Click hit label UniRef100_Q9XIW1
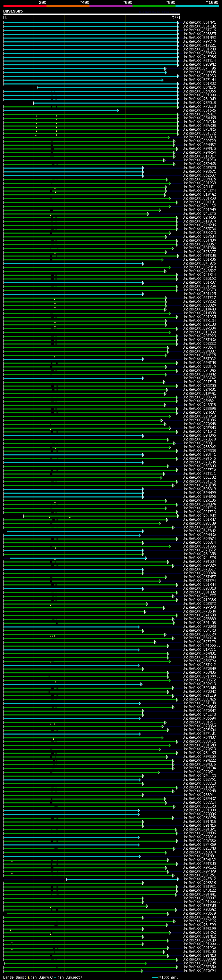This screenshot has width=222, height=980. [199, 202]
